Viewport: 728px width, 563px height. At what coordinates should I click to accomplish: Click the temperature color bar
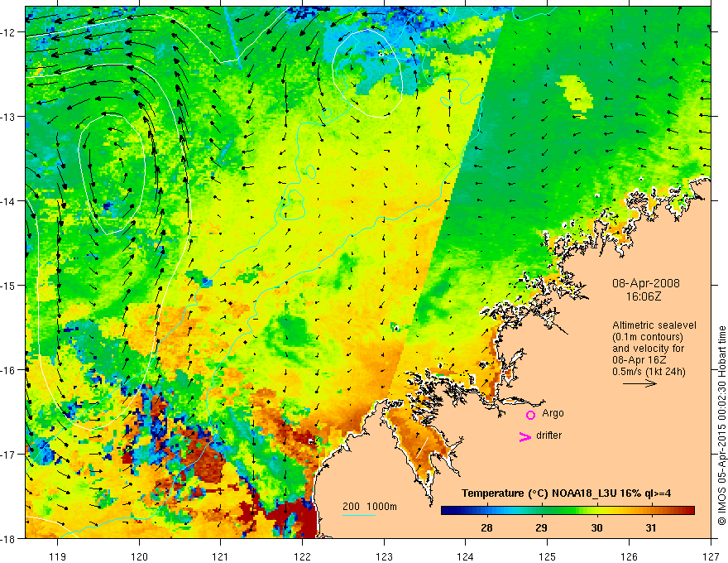pos(568,511)
